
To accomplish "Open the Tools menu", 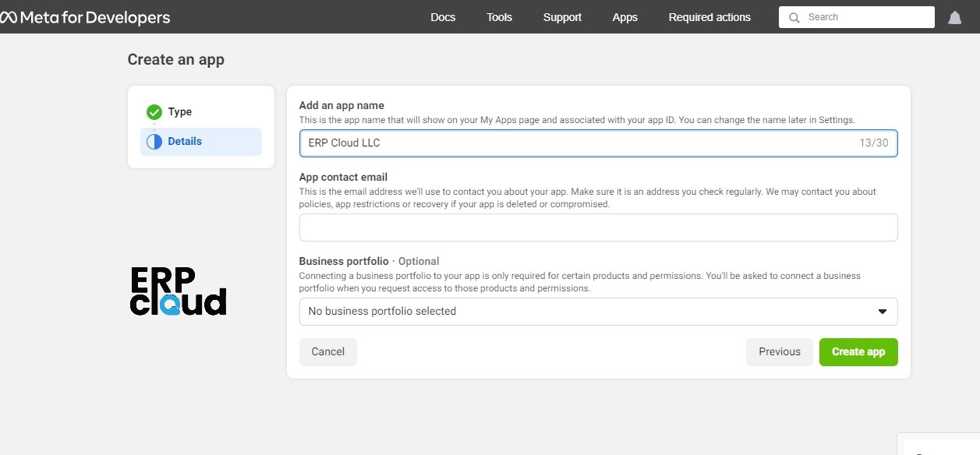I will click(x=499, y=17).
